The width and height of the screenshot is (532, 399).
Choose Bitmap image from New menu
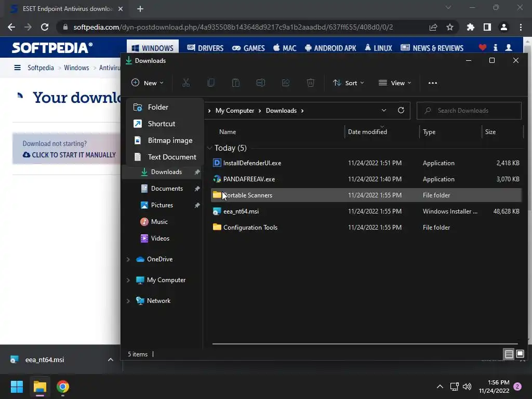point(165,140)
